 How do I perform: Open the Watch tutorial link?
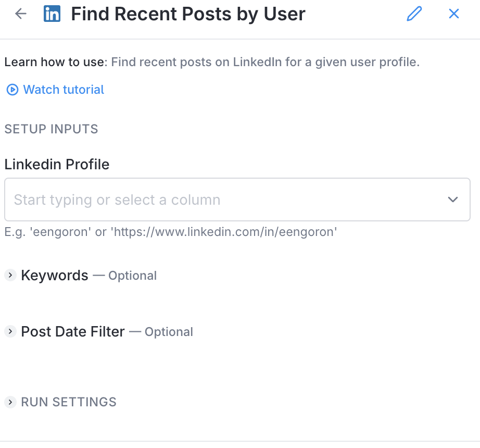[64, 90]
